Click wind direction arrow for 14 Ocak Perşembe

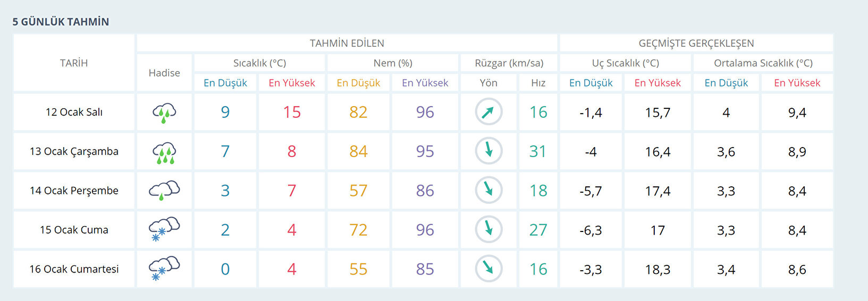(488, 190)
